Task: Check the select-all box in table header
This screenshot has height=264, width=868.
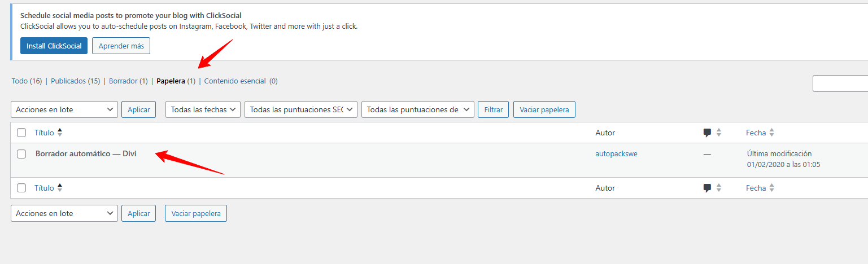Action: pyautogui.click(x=21, y=133)
